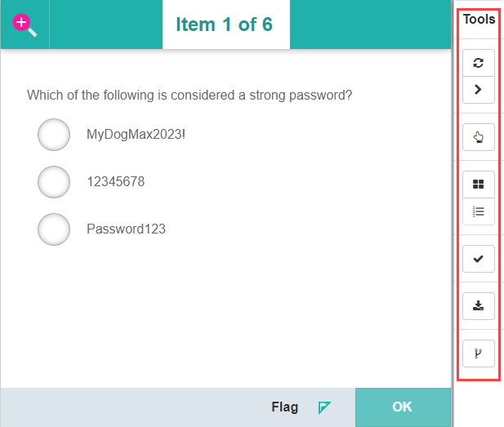Click the strong password question text
Image resolution: width=504 pixels, height=427 pixels.
click(190, 96)
